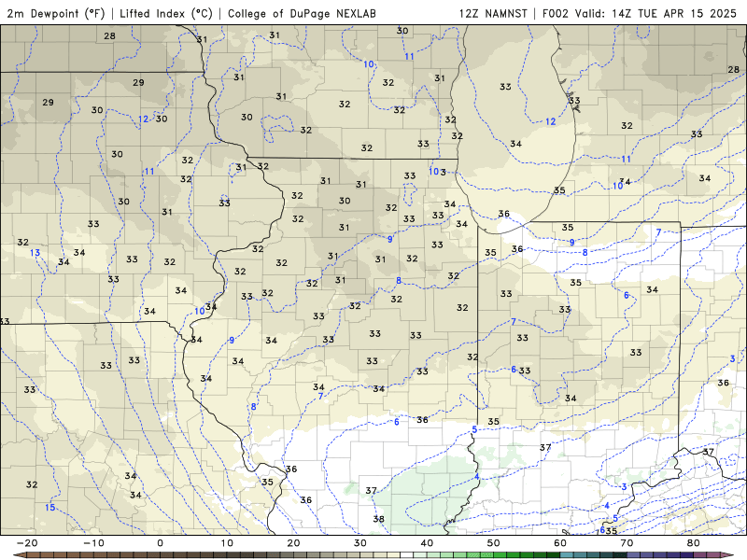Click the colorbar scale label 0
The height and width of the screenshot is (560, 747).
pos(160,543)
